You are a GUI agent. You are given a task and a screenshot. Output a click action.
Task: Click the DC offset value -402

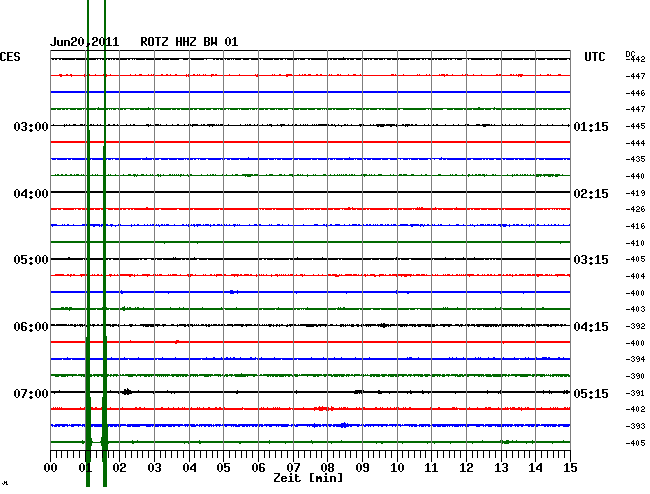[x=635, y=409]
